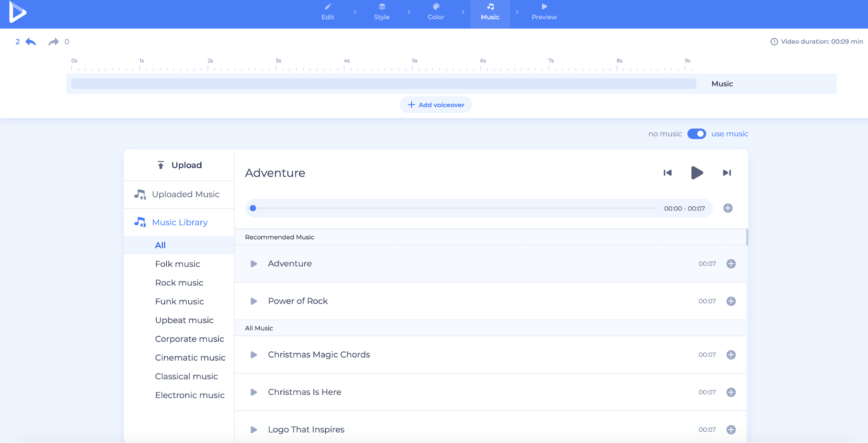Click the Upload button
This screenshot has height=443, width=868.
tap(179, 165)
